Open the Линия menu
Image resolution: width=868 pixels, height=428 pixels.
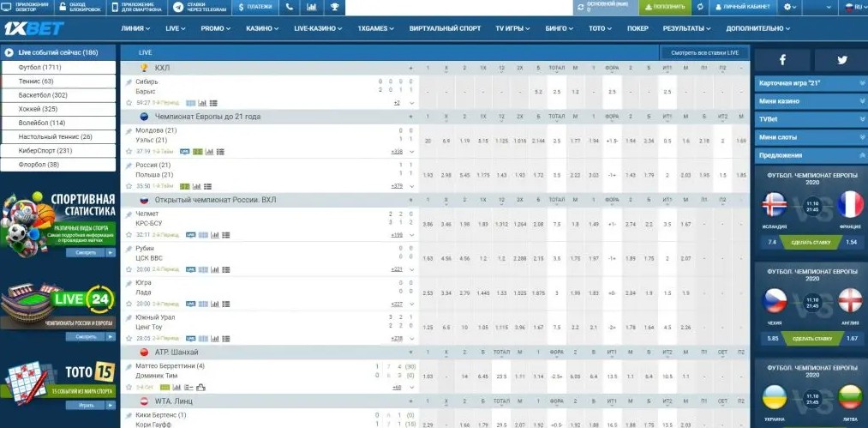click(135, 28)
